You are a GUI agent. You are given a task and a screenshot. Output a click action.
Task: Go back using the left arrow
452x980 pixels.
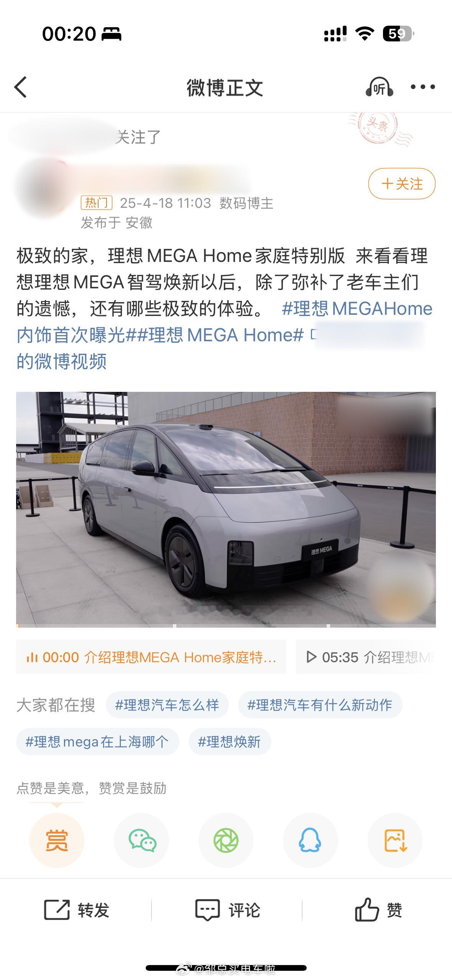point(21,87)
